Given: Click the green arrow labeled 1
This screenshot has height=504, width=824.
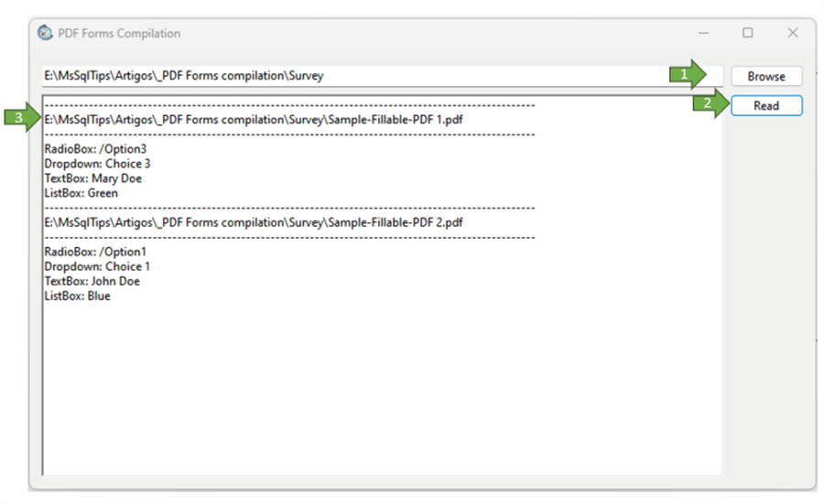Looking at the screenshot, I should click(x=694, y=75).
